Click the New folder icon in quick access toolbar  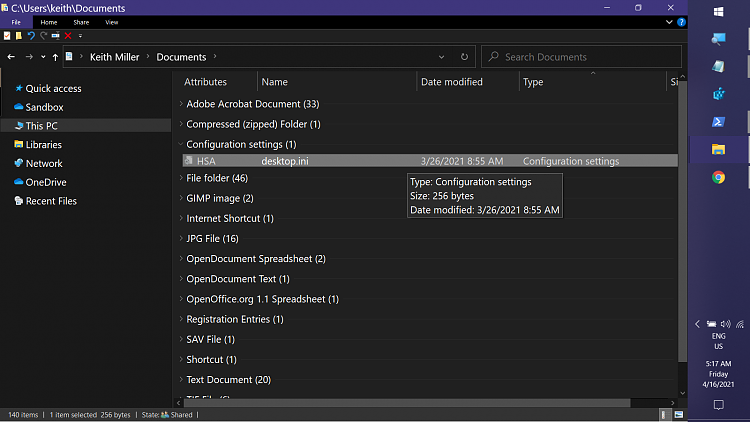19,35
